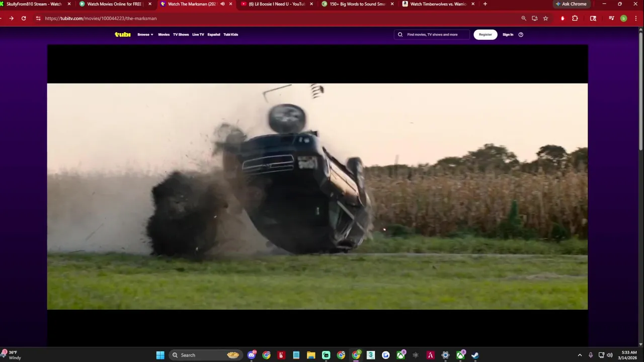Open the TV Shows menu item
The width and height of the screenshot is (644, 362).
[x=181, y=35]
